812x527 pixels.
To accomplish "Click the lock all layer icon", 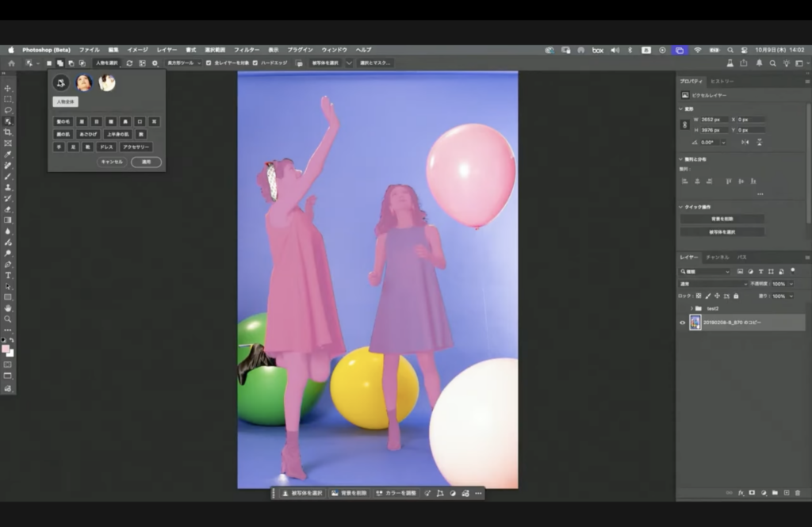I will [736, 296].
